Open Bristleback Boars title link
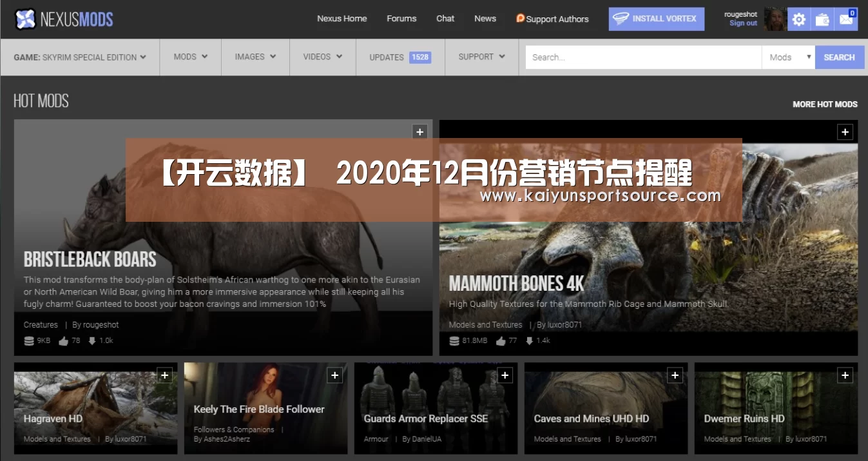868x461 pixels. 90,259
